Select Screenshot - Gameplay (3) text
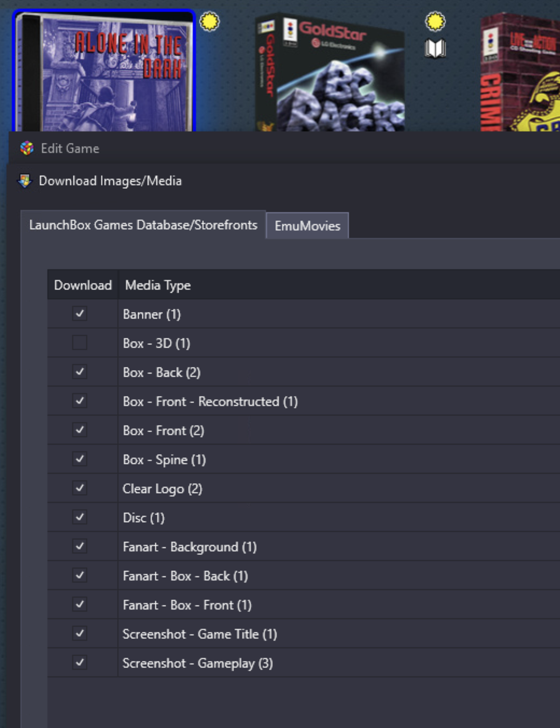This screenshot has width=560, height=728. (198, 663)
